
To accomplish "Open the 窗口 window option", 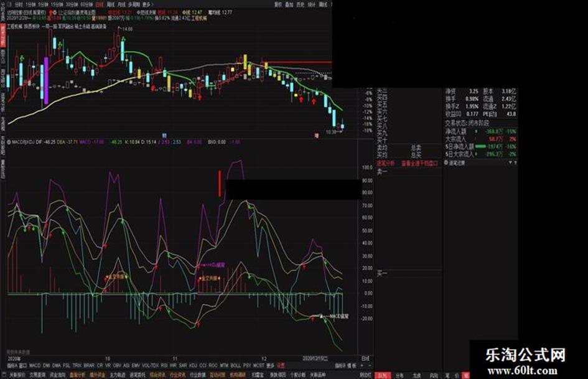I will pos(23,365).
